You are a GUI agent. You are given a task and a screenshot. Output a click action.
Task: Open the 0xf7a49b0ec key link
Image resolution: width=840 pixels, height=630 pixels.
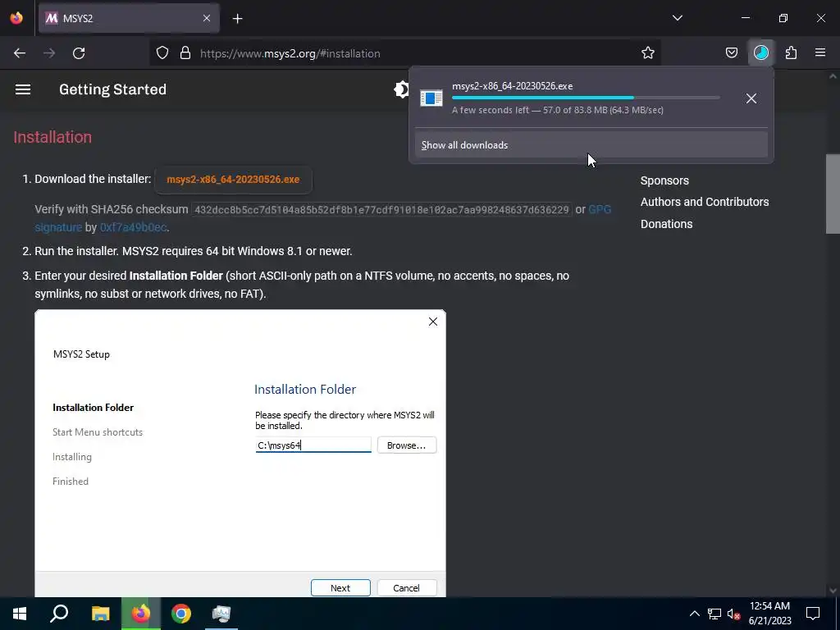133,227
